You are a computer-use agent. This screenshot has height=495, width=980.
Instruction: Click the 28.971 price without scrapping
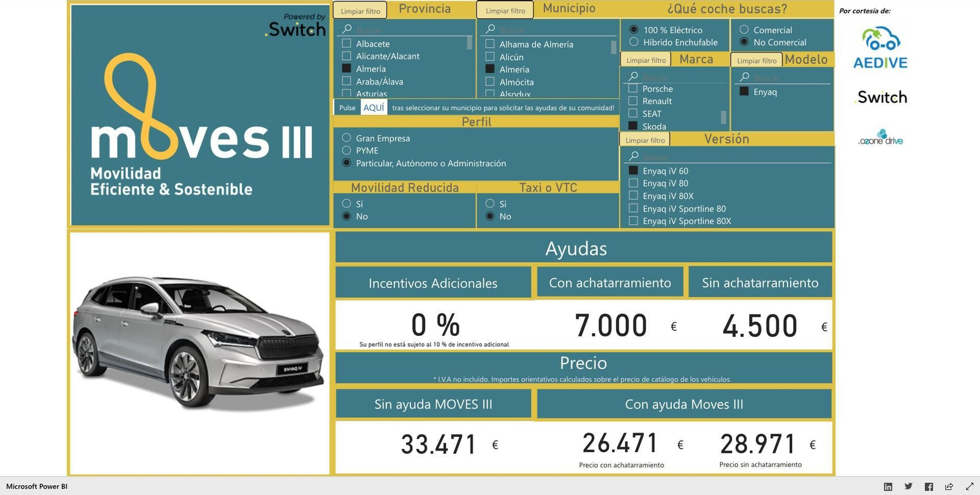pyautogui.click(x=758, y=444)
